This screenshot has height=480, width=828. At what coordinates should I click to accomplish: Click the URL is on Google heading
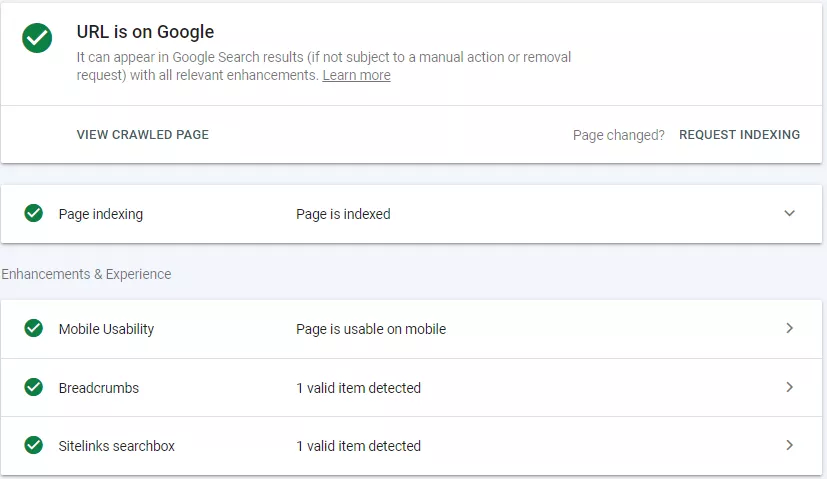[x=145, y=32]
